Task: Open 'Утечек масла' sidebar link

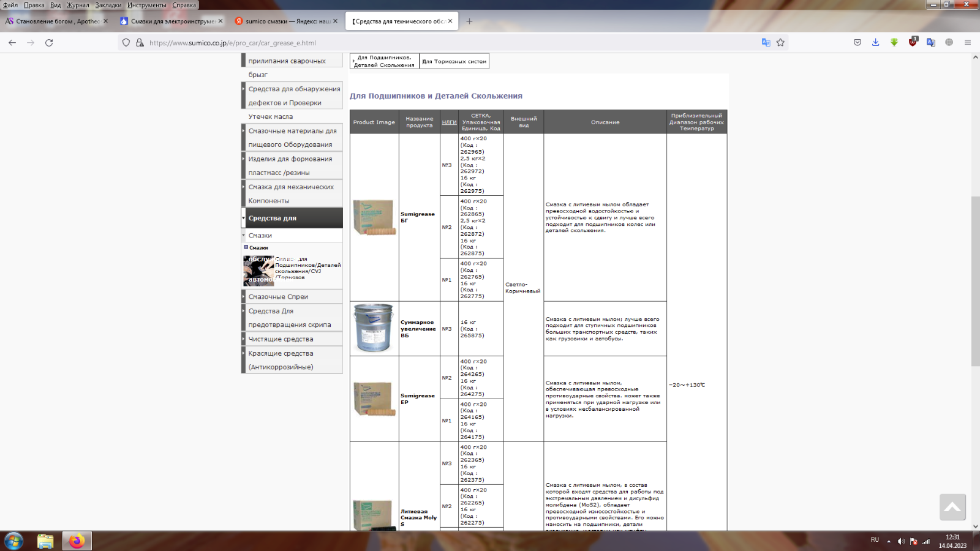Action: point(271,116)
